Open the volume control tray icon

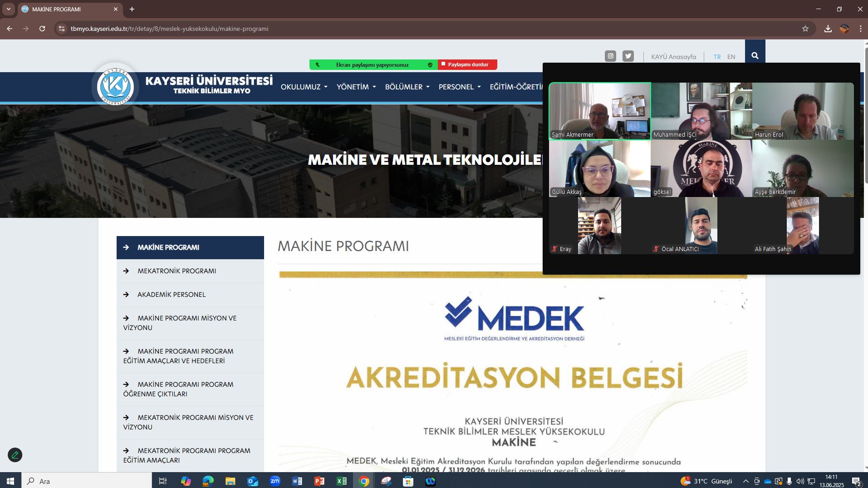click(x=800, y=481)
